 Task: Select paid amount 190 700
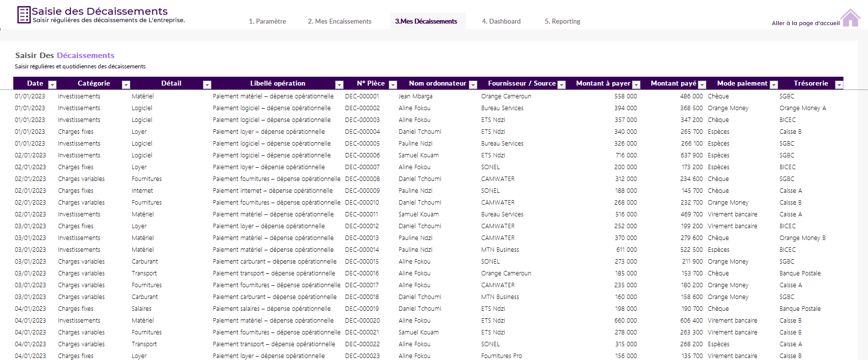pos(692,309)
